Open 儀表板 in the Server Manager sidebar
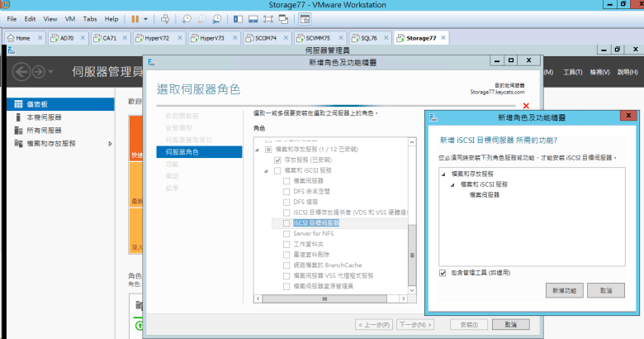Screen dimensions: 644x339 pyautogui.click(x=38, y=105)
